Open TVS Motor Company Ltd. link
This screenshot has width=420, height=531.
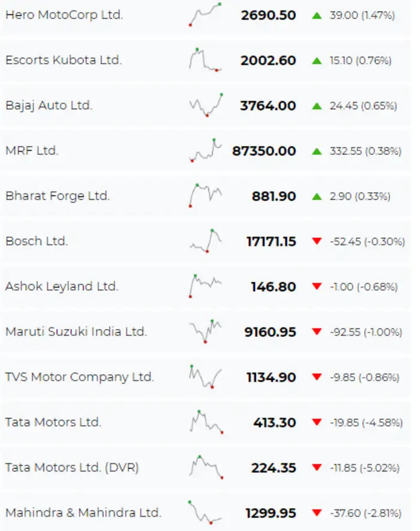click(x=80, y=377)
